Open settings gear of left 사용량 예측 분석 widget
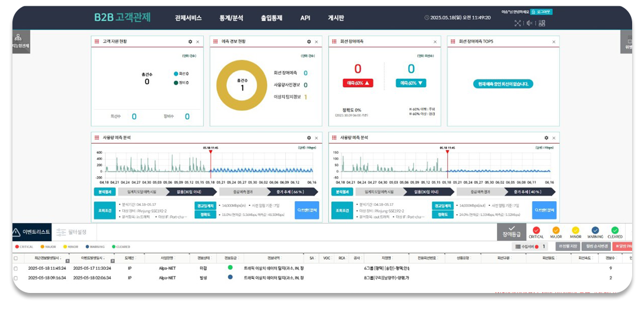 point(309,138)
